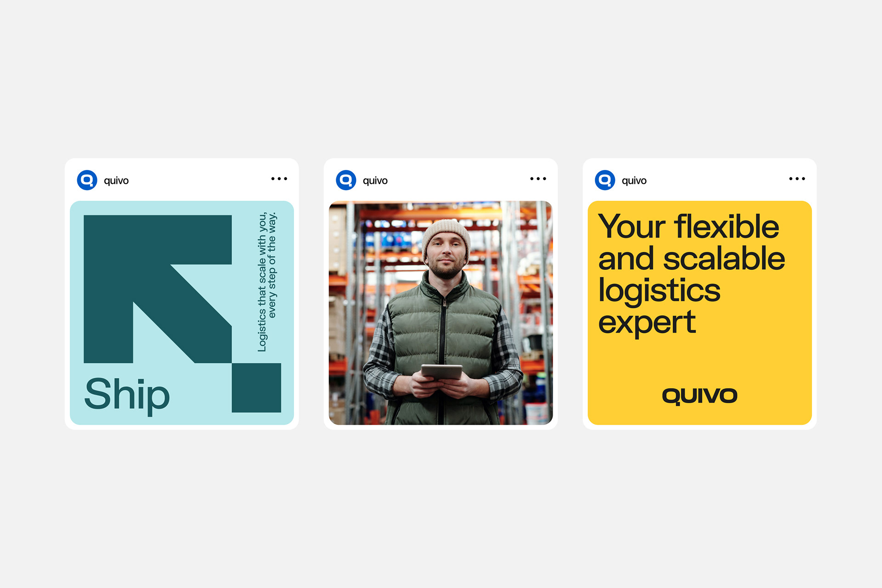Click the 'Ship' headline text
882x588 pixels.
[127, 395]
